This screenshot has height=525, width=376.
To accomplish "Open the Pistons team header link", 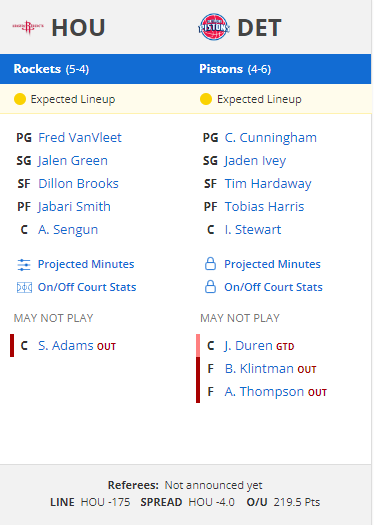I will click(235, 69).
